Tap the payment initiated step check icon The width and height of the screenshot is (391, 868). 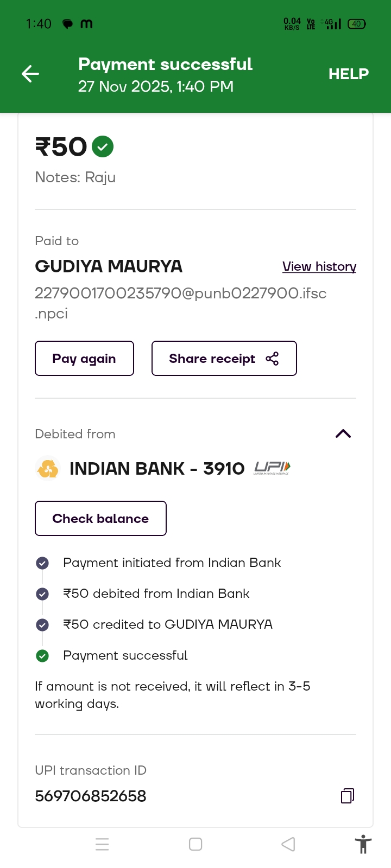[x=42, y=563]
